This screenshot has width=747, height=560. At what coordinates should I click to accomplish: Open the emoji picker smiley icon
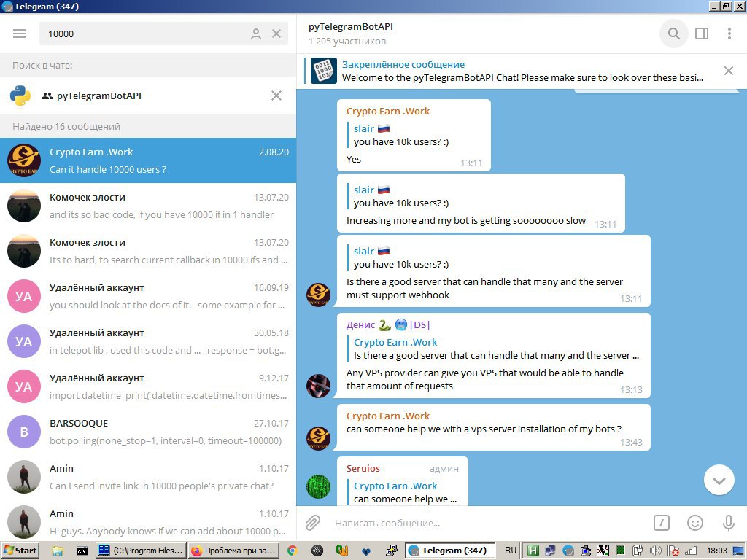pos(695,524)
